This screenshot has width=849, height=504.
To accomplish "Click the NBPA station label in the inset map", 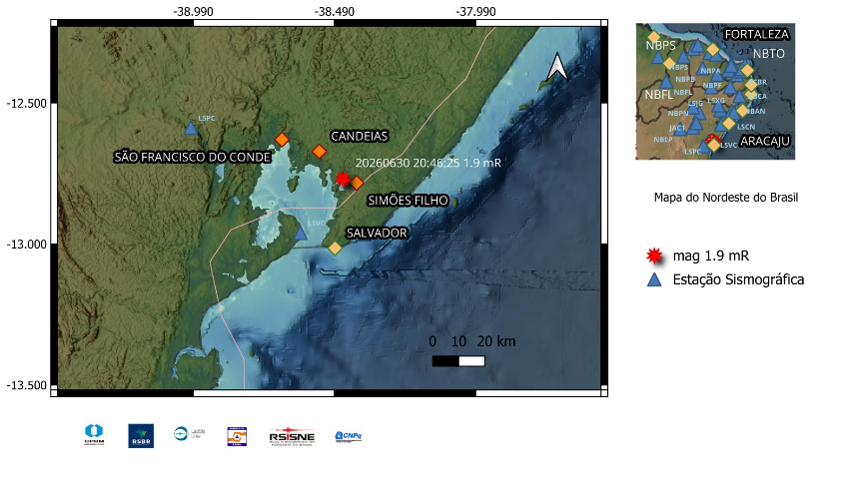I will pyautogui.click(x=710, y=71).
